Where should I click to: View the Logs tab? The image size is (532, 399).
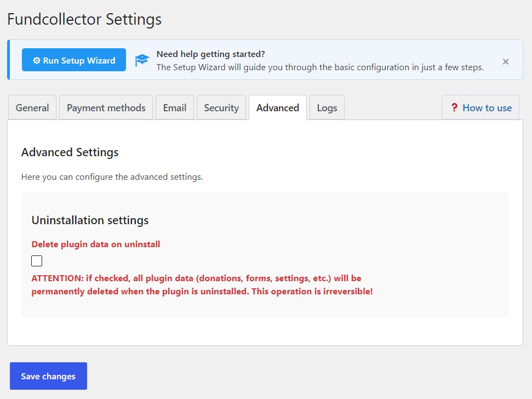pyautogui.click(x=327, y=107)
